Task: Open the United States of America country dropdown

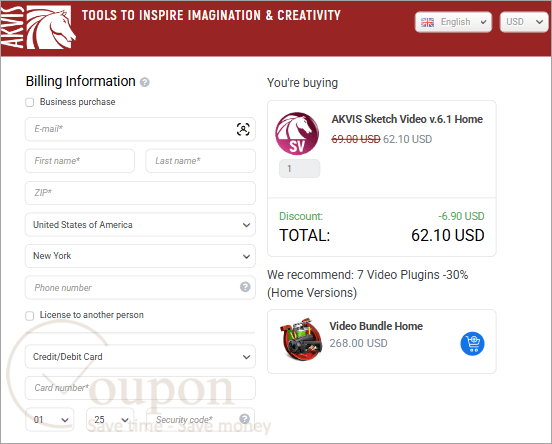Action: 140,225
